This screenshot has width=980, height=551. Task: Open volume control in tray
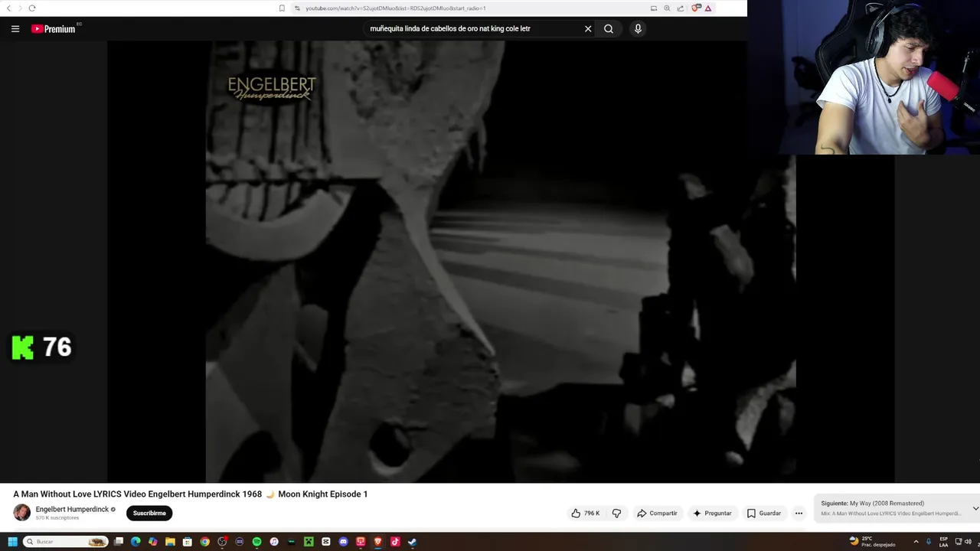coord(968,542)
